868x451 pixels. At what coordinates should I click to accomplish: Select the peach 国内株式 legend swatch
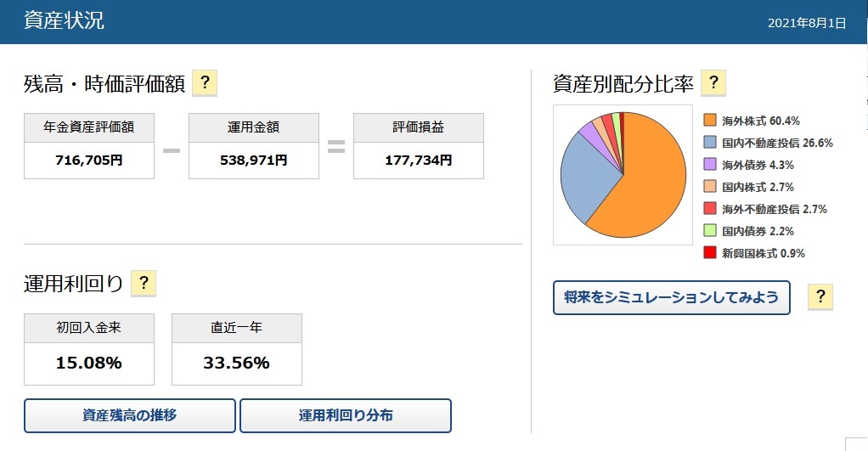(x=710, y=187)
